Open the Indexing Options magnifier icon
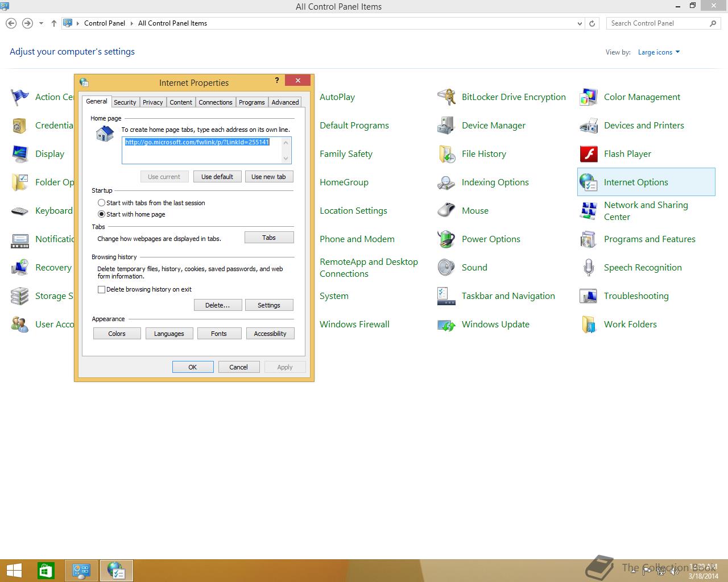The height and width of the screenshot is (582, 728). click(x=446, y=182)
